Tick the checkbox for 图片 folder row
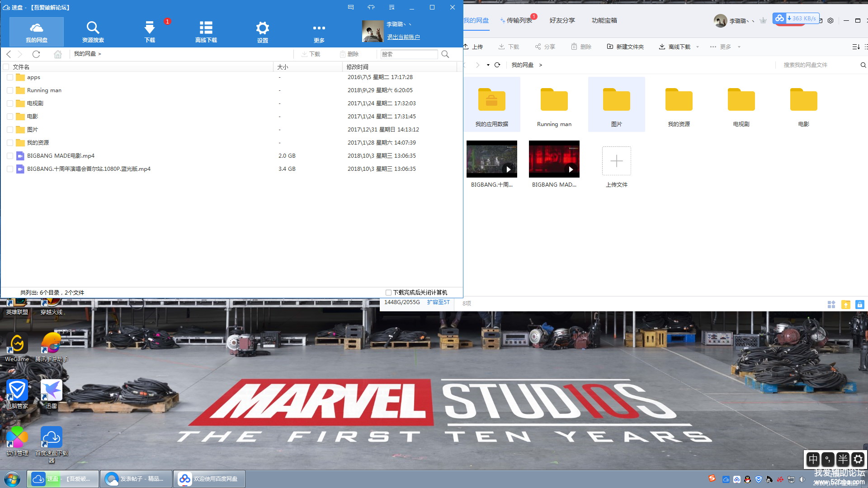The width and height of the screenshot is (868, 488). point(10,130)
